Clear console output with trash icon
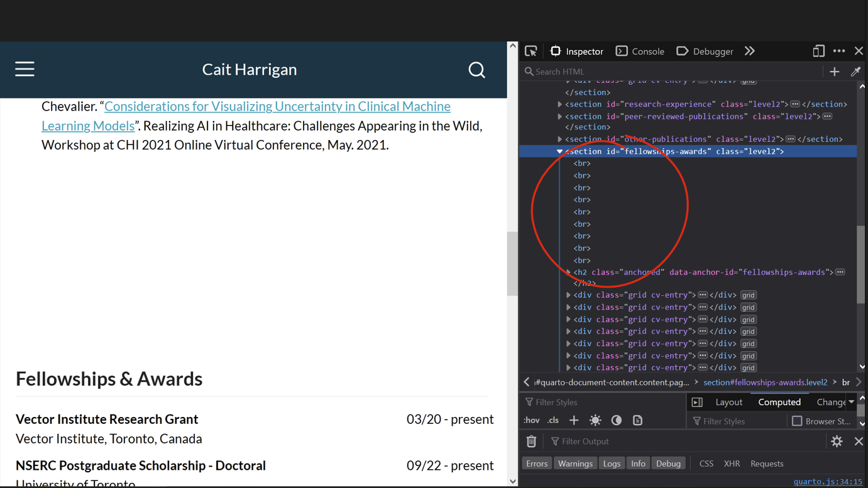The height and width of the screenshot is (488, 868). pos(531,442)
